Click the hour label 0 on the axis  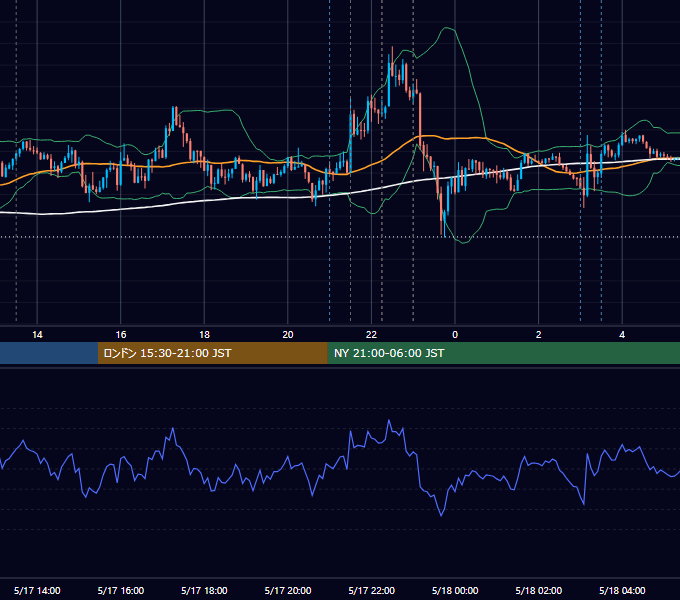click(x=455, y=335)
